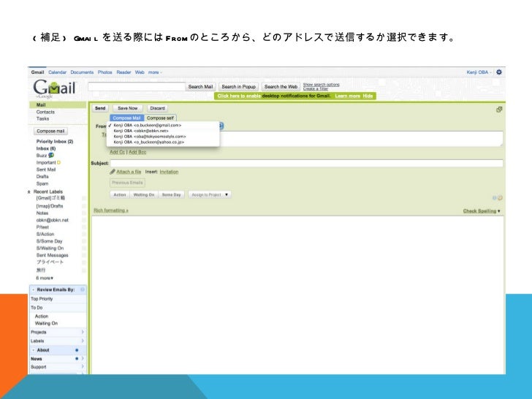532x399 pixels.
Task: Click the Subject input field
Action: pyautogui.click(x=306, y=163)
